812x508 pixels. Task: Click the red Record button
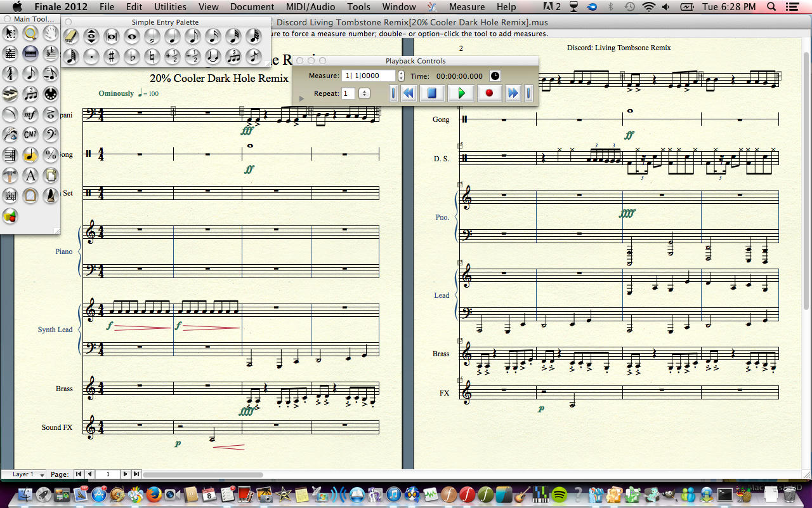click(489, 93)
